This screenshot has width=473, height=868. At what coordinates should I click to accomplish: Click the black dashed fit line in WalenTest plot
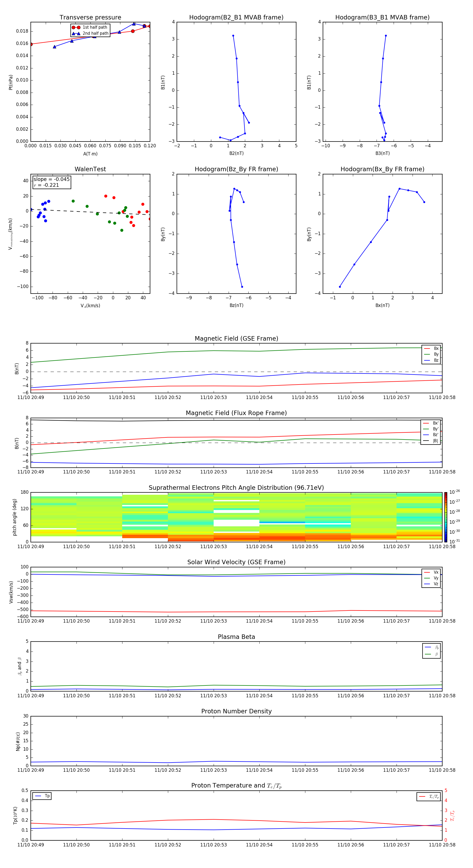point(90,212)
